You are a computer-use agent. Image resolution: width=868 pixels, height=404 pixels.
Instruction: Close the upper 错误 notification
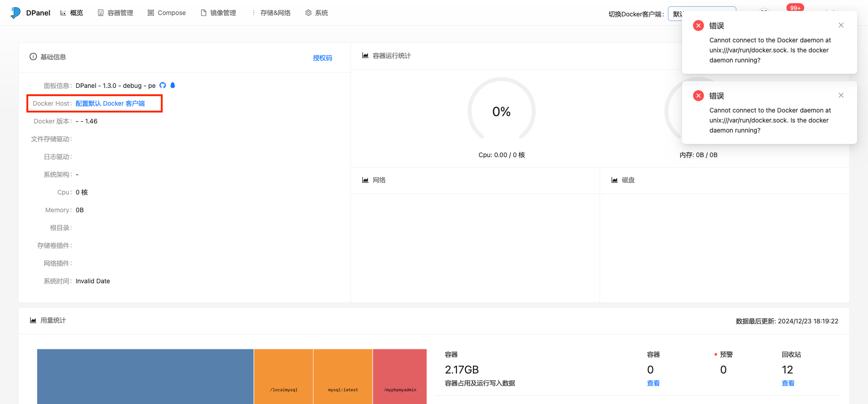841,25
